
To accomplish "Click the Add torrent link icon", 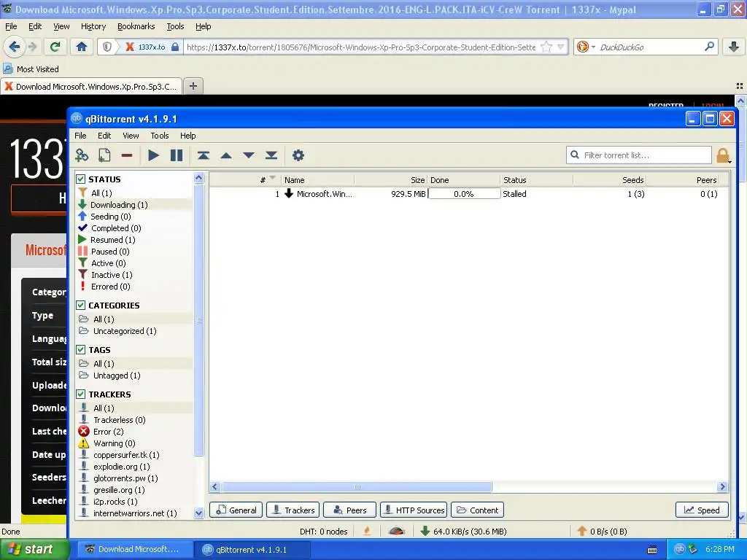I will coord(82,155).
